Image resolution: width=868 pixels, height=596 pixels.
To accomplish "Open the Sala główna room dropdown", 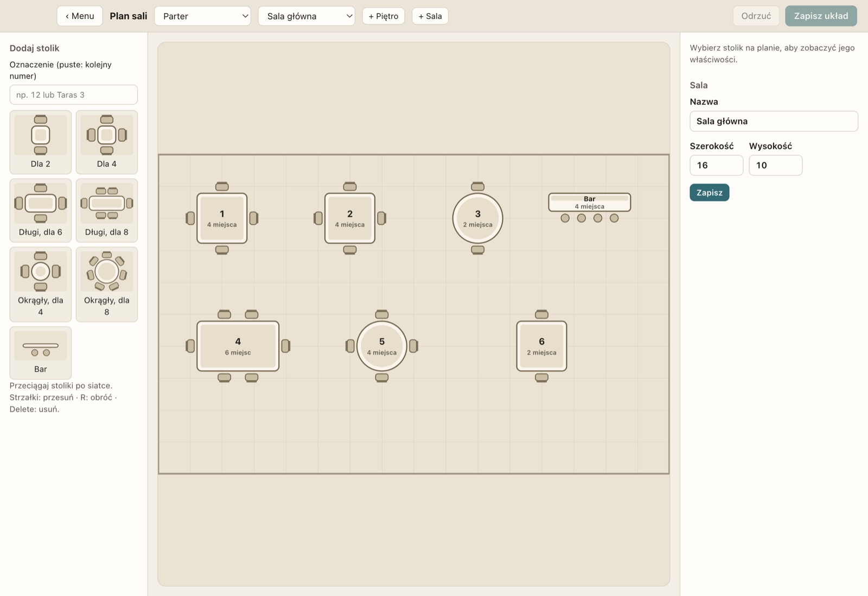I will (x=307, y=16).
